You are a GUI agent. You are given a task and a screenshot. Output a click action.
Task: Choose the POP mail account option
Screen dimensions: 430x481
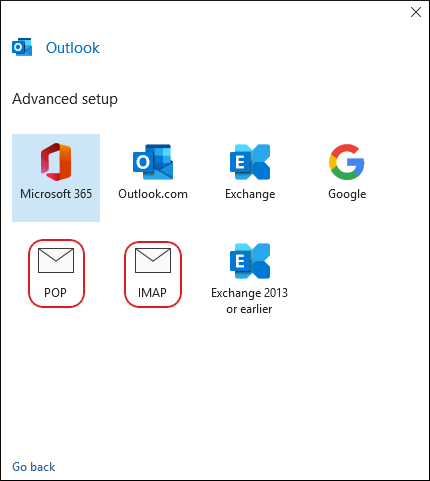coord(56,273)
